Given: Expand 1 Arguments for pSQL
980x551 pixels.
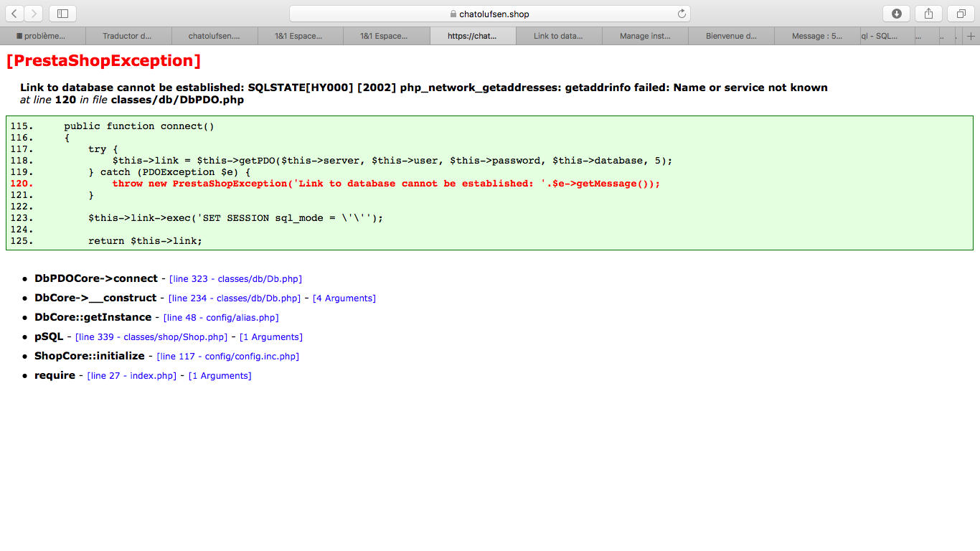Looking at the screenshot, I should [271, 337].
